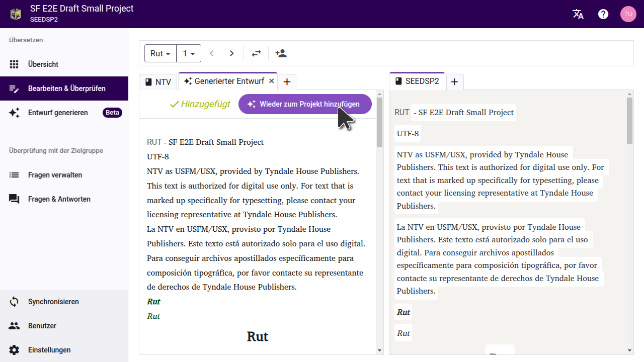Open the TU user avatar menu
The width and height of the screenshot is (644, 362).
(x=628, y=14)
